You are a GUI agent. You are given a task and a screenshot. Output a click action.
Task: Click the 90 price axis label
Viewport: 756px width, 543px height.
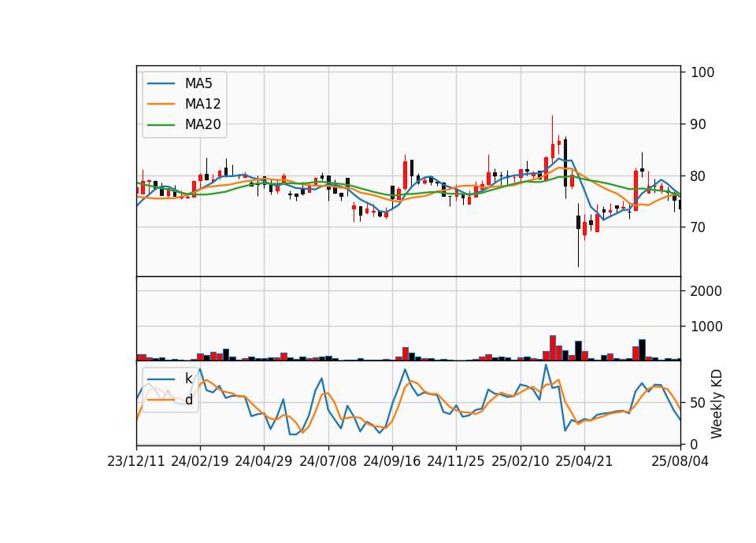click(699, 124)
